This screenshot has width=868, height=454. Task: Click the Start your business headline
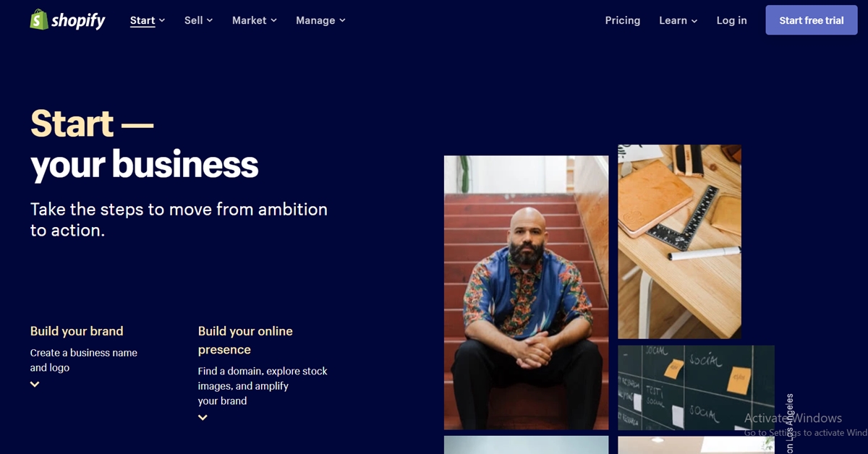(x=144, y=144)
